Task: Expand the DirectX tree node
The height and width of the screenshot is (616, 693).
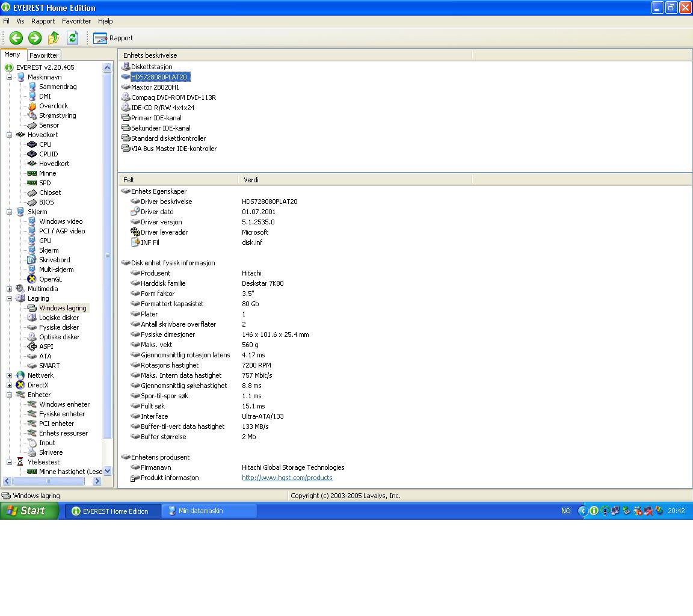Action: point(9,385)
